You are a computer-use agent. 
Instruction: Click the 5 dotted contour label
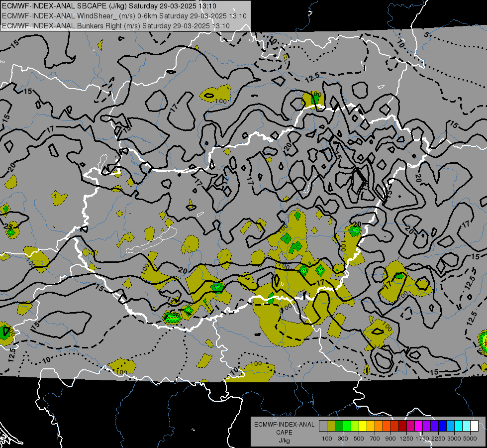[x=427, y=34]
